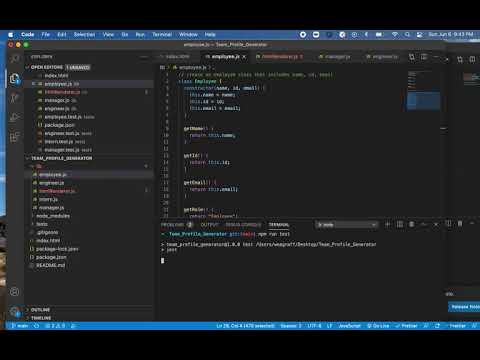Open the Run and Debug view
Image resolution: width=480 pixels, height=360 pixels.
[x=15, y=117]
